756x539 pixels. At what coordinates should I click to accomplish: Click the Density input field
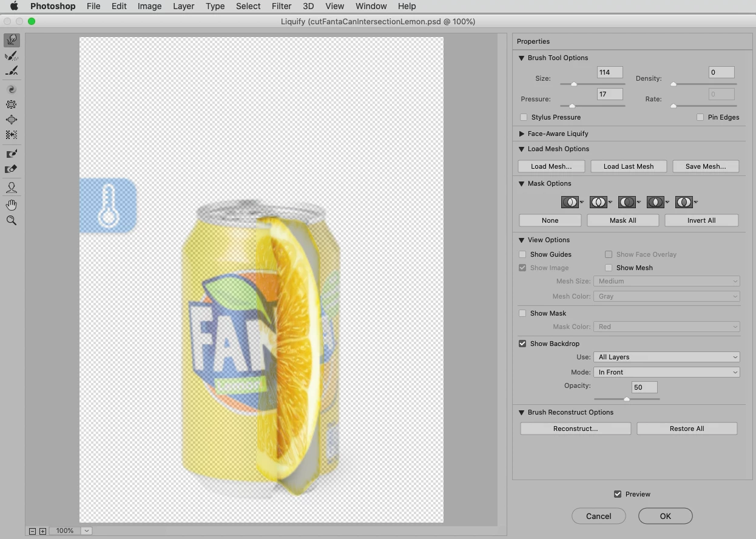click(x=721, y=72)
